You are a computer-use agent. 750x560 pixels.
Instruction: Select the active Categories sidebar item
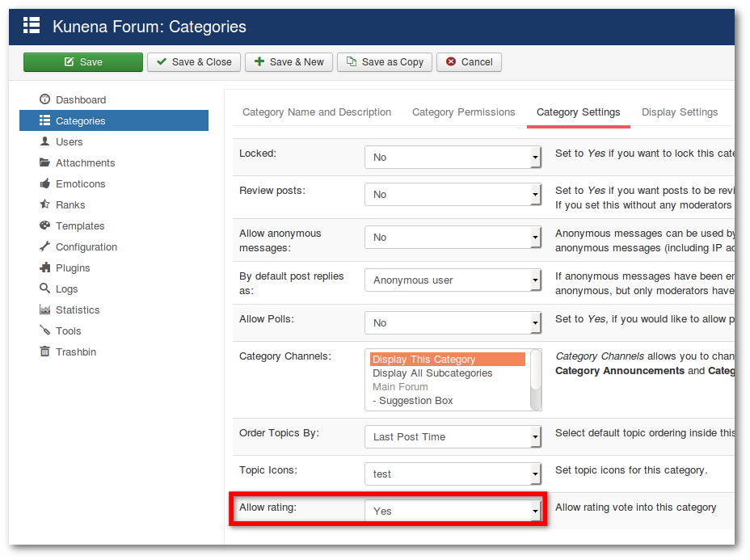(114, 120)
